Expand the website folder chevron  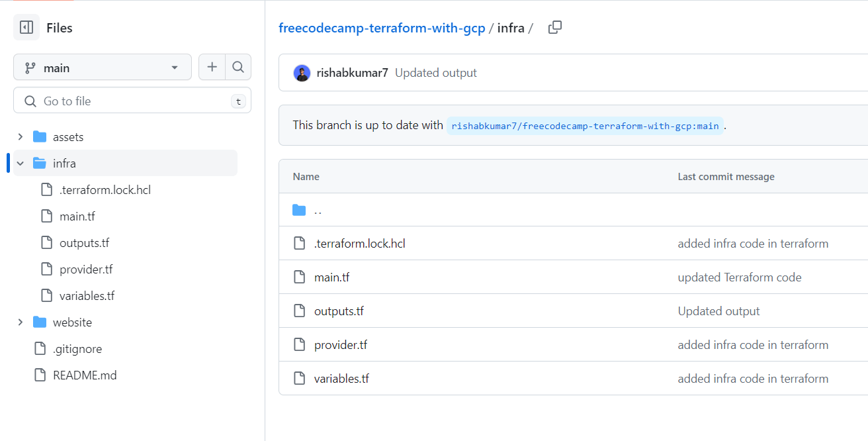pyautogui.click(x=21, y=322)
